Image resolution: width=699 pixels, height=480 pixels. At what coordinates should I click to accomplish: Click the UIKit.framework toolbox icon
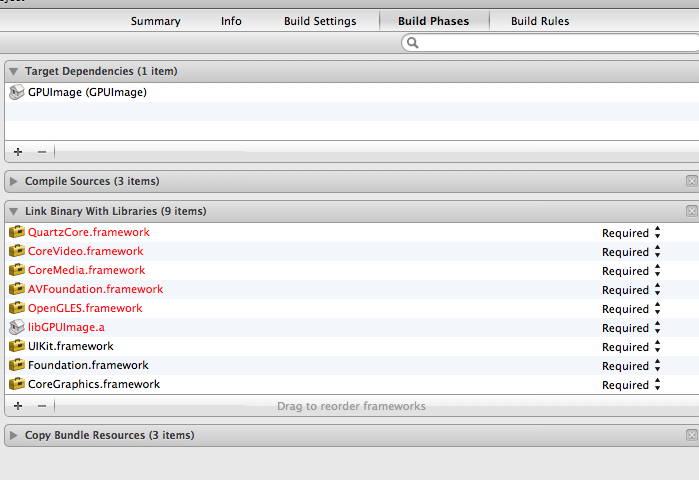coord(17,346)
